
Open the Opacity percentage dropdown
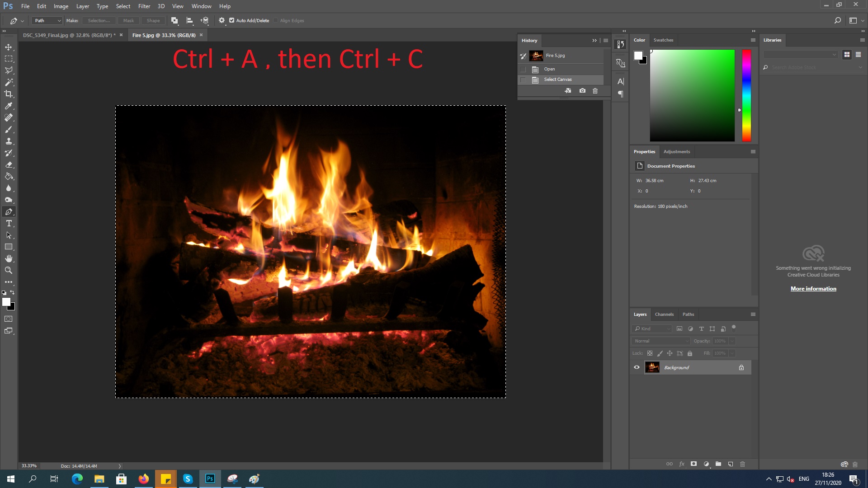tap(731, 341)
